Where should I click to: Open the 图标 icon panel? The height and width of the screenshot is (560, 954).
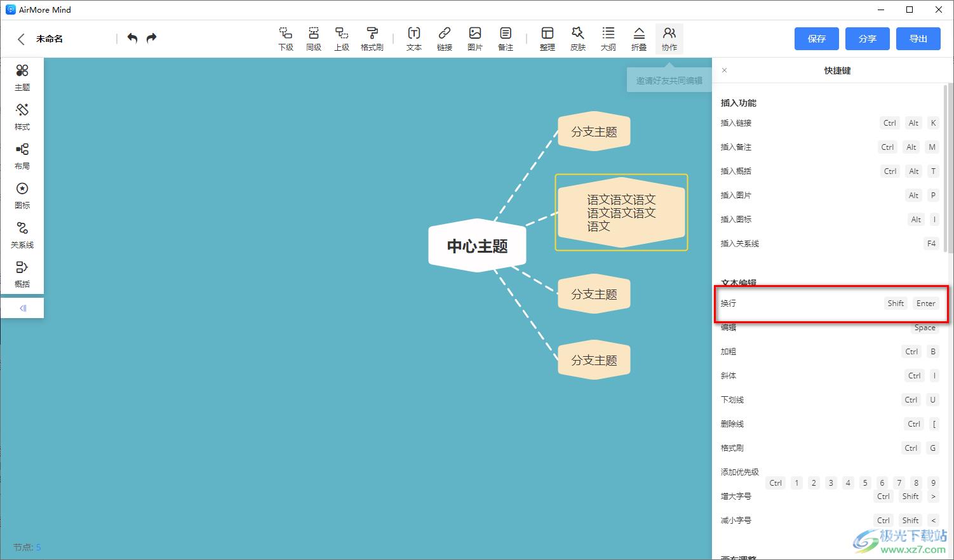tap(22, 196)
